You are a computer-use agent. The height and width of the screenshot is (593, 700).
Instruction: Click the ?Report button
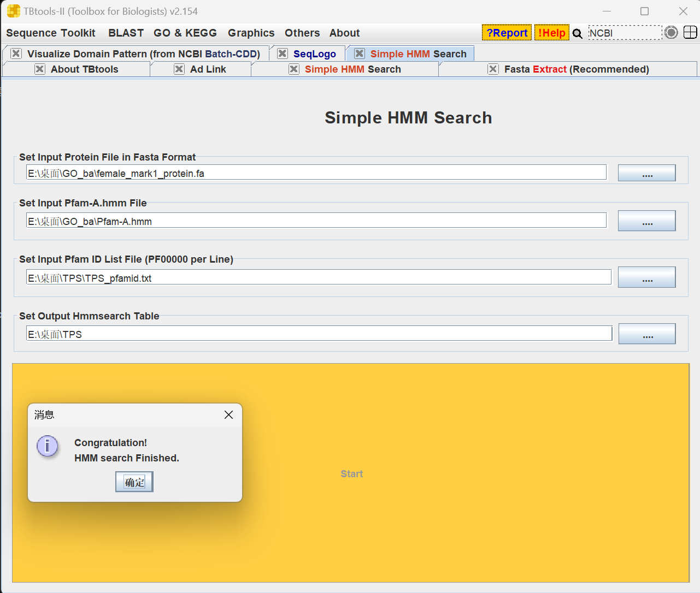pyautogui.click(x=507, y=33)
